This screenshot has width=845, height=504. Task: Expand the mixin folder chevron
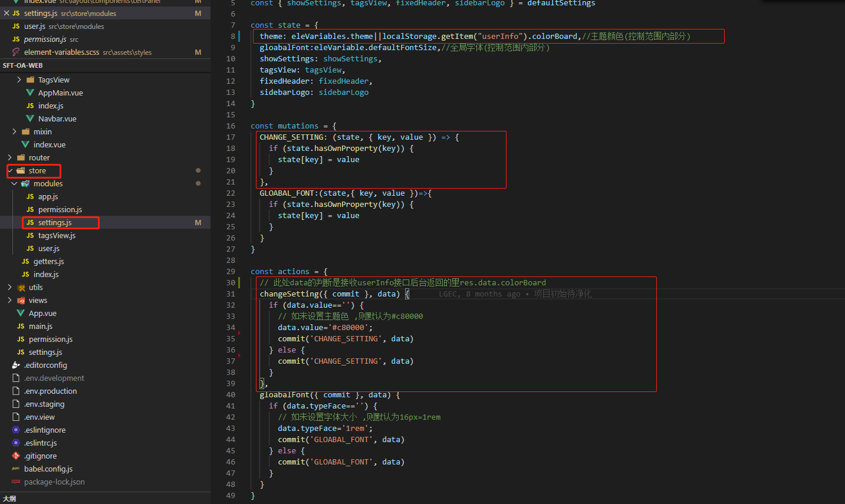[14, 131]
